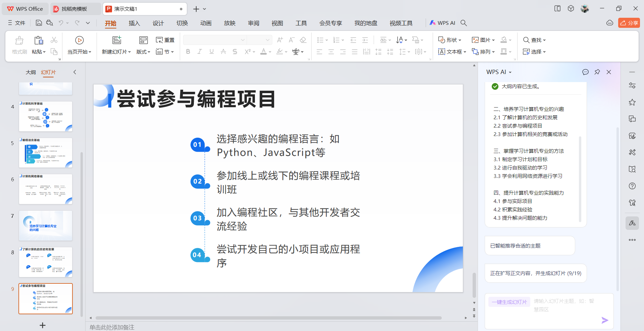The image size is (644, 331).
Task: Open the font name dropdown
Action: coord(243,40)
